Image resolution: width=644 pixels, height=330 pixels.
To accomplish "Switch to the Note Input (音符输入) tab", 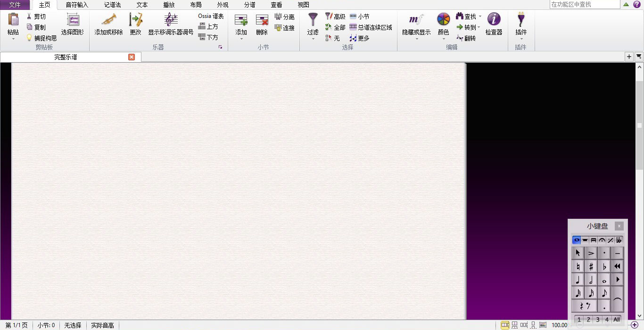I will pyautogui.click(x=77, y=5).
